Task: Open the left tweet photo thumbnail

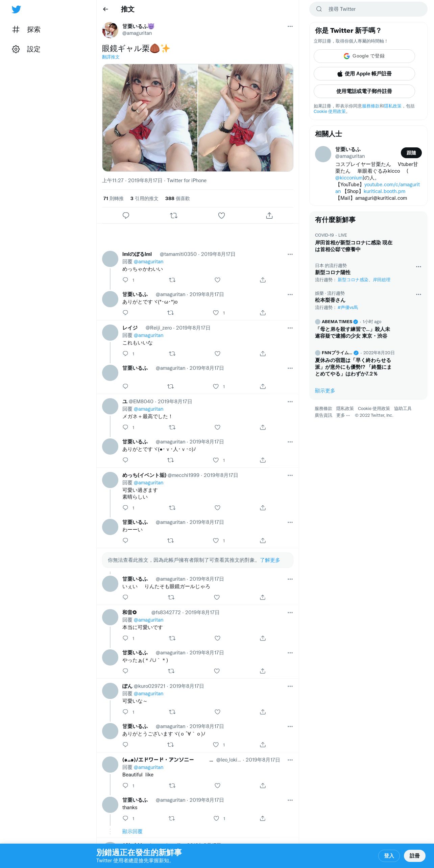Action: click(150, 118)
